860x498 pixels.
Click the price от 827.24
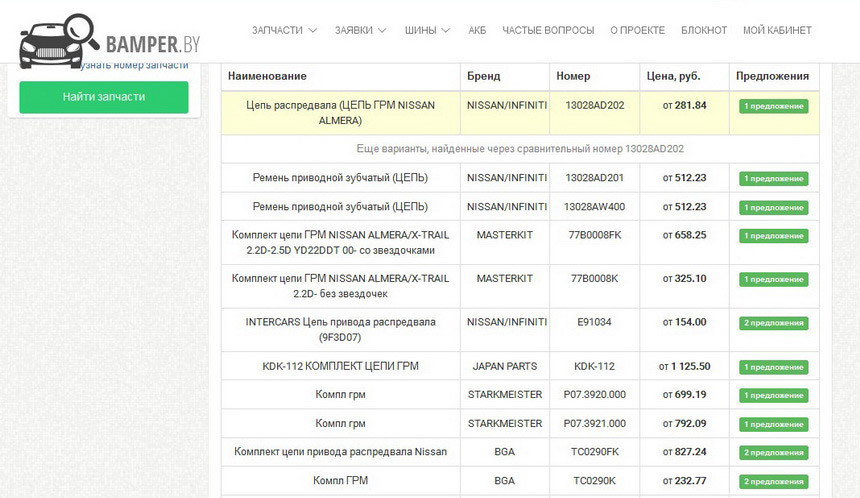pos(684,452)
